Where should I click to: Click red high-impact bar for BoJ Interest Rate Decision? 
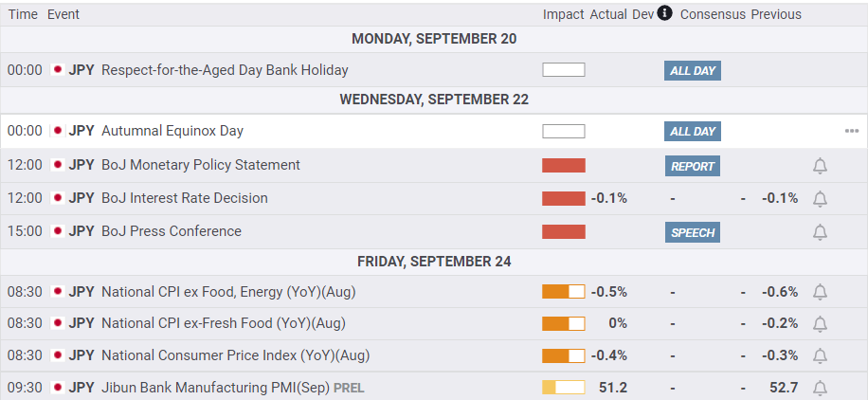click(563, 198)
